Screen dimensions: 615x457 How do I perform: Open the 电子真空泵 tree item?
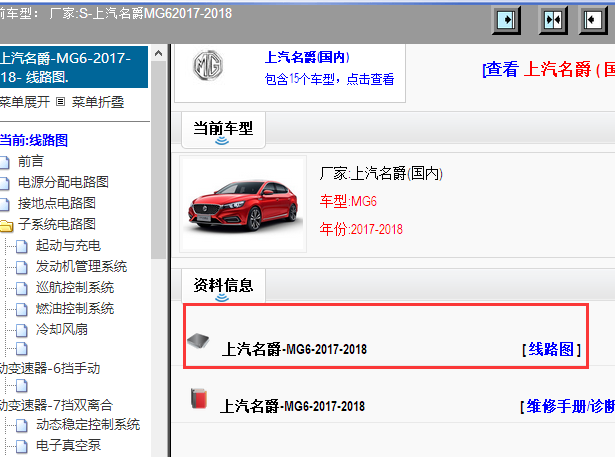point(68,445)
